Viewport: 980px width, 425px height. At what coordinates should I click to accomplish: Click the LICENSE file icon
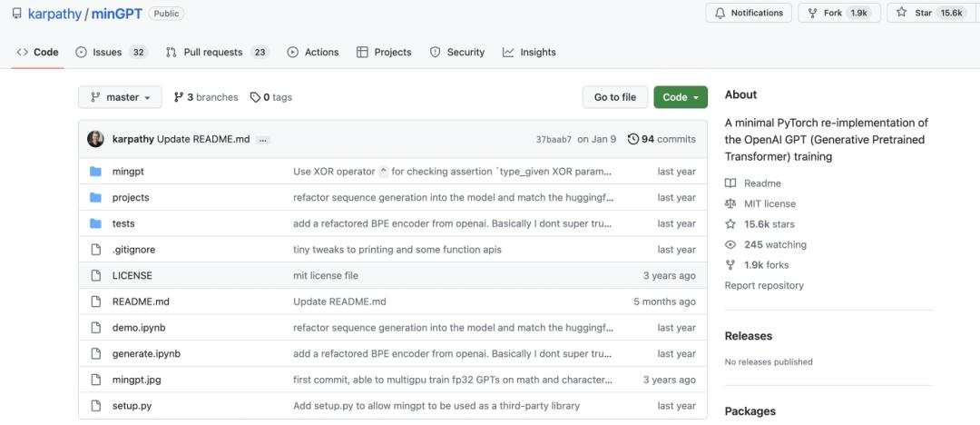coord(95,275)
